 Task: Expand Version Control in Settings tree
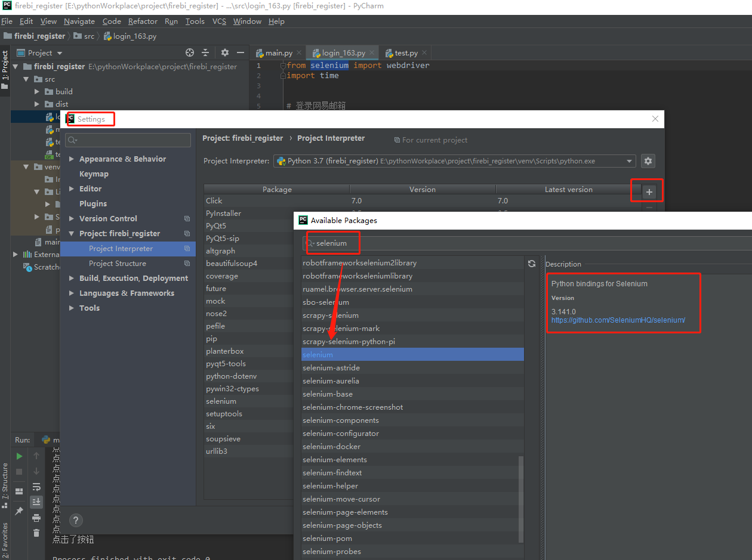coord(72,219)
